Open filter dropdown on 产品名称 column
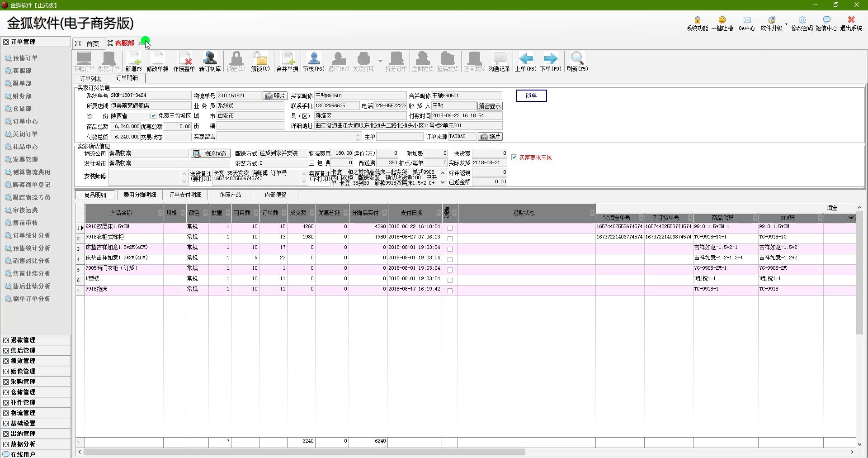The height and width of the screenshot is (458, 868). (x=160, y=213)
